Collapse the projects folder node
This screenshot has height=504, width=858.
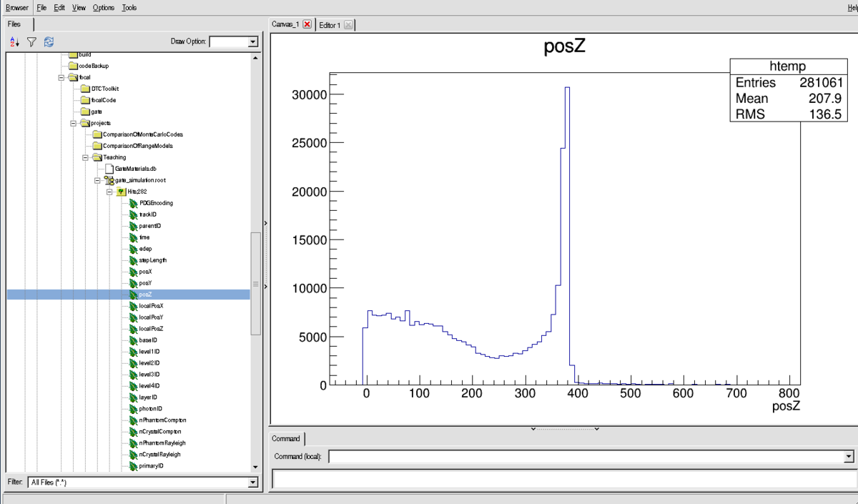[74, 123]
